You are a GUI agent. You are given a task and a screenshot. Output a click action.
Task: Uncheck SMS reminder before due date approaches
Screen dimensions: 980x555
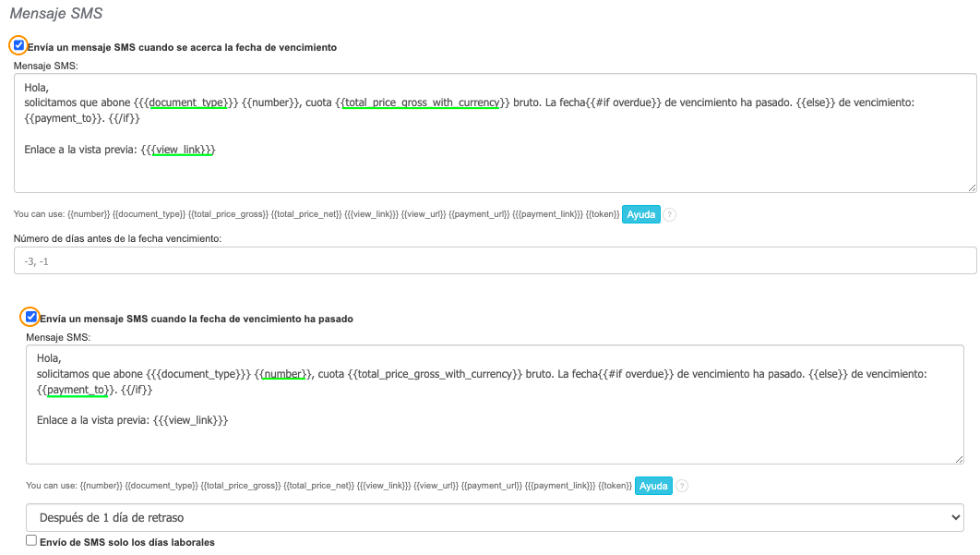[x=18, y=45]
